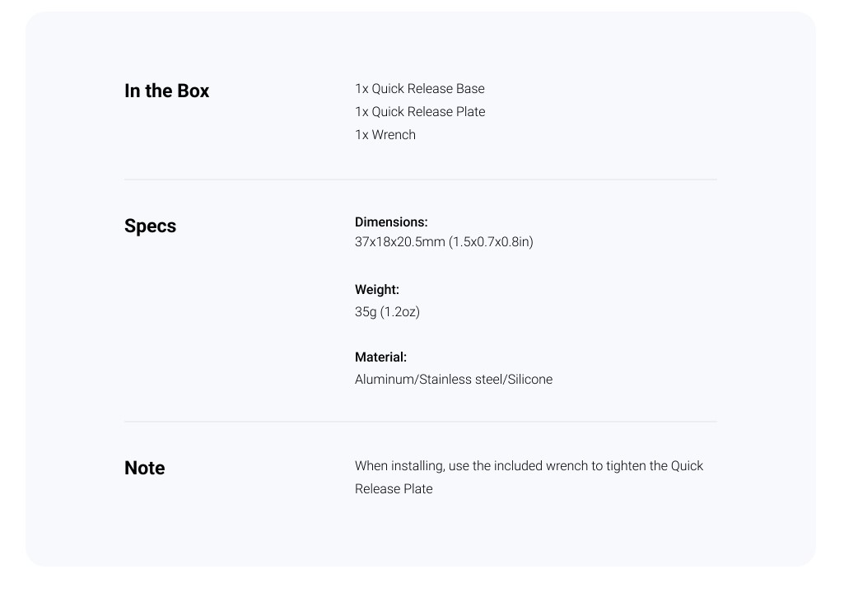Click the "In the Box" heading
This screenshot has width=844, height=616.
166,91
